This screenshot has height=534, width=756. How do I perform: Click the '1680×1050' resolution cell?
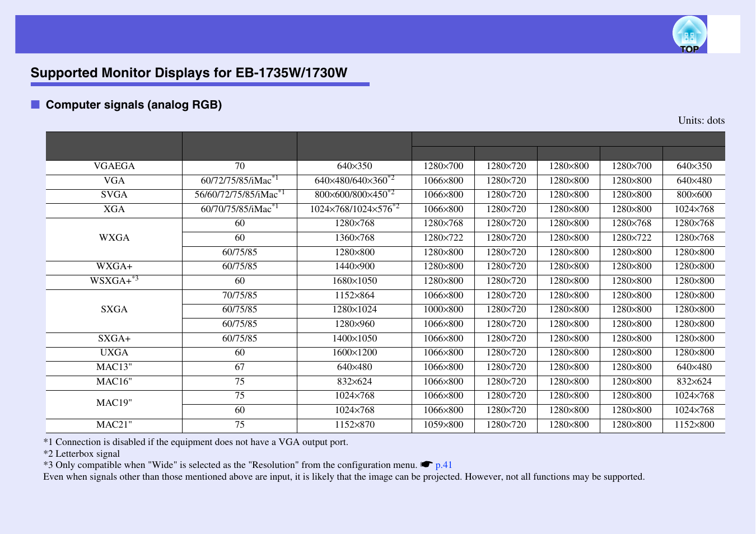354,281
